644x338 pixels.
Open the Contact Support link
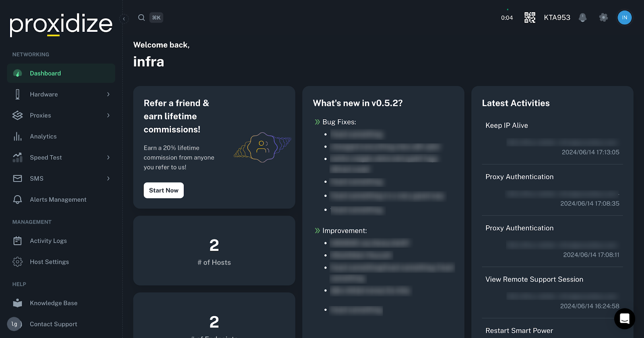click(x=61, y=324)
